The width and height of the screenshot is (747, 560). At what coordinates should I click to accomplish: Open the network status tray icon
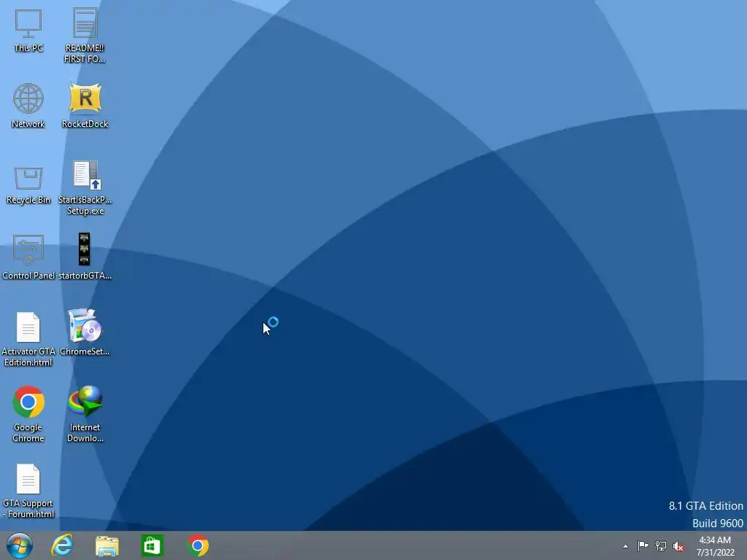pos(661,545)
